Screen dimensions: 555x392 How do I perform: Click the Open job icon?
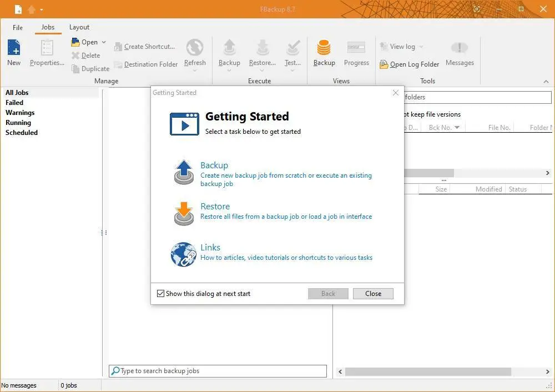[x=75, y=42]
